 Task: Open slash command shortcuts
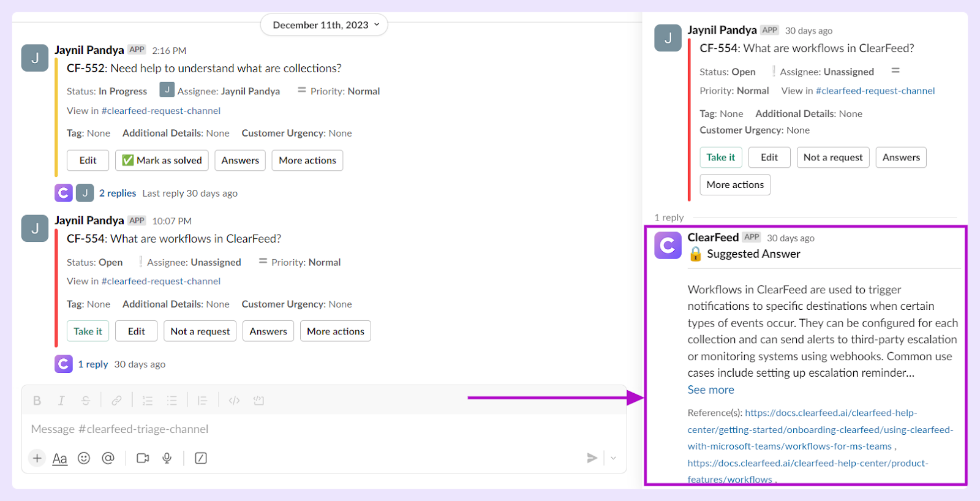coord(201,458)
